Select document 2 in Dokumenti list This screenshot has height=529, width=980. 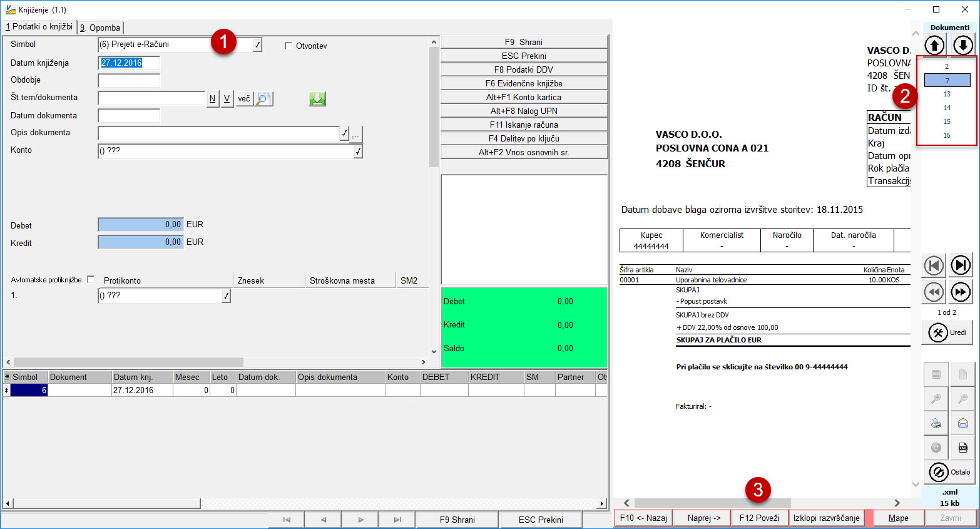coord(947,66)
